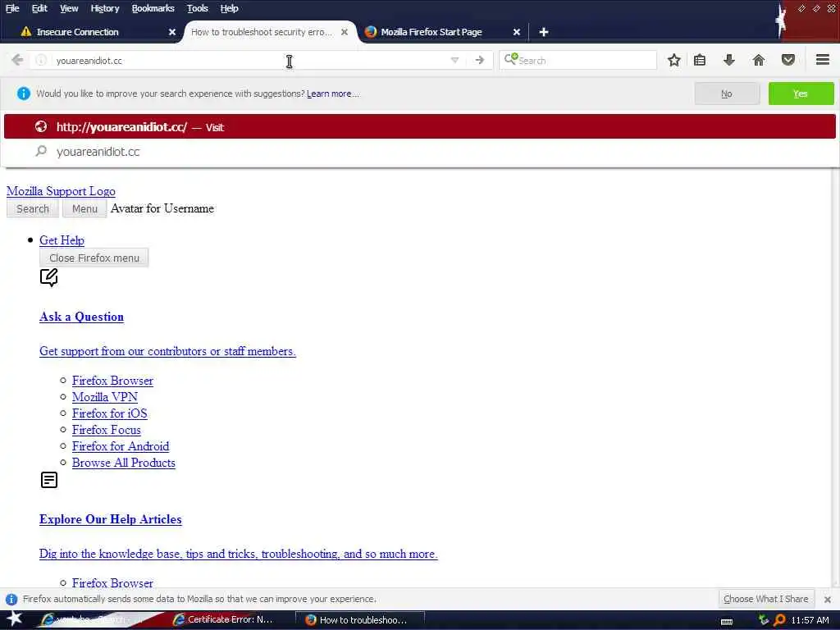840x630 pixels.
Task: Close the Insecure Connection tab
Action: tap(172, 32)
